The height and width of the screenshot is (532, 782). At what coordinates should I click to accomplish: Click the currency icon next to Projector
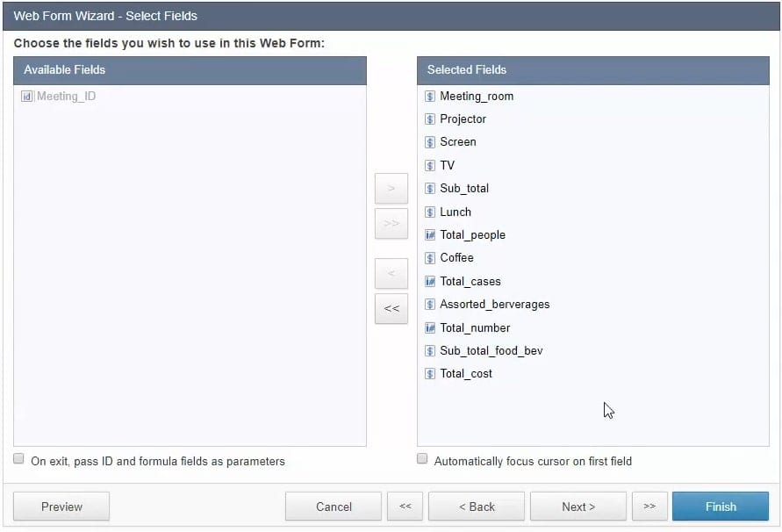(430, 119)
